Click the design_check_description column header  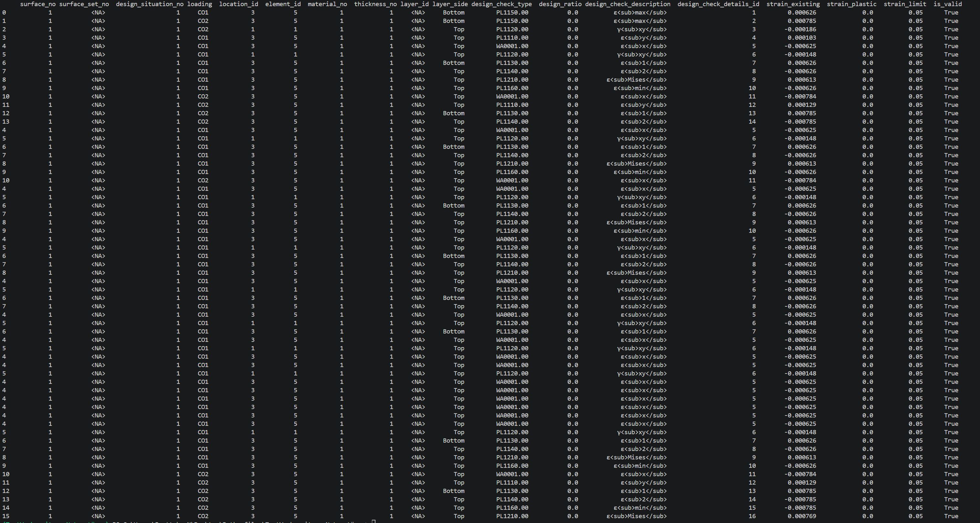pyautogui.click(x=627, y=4)
